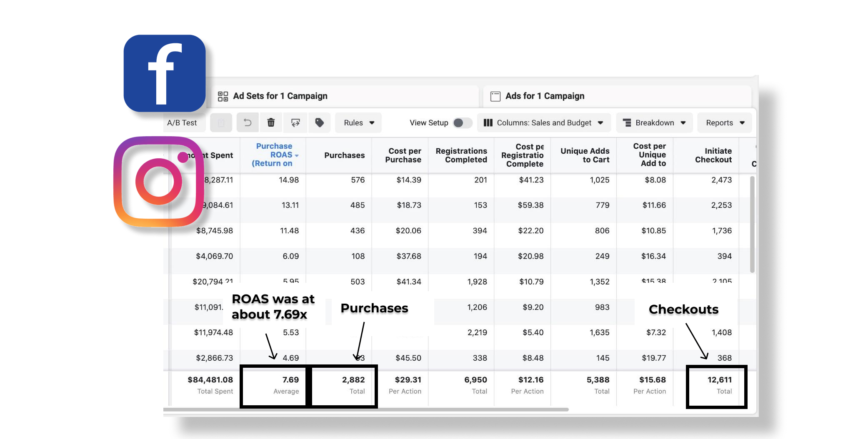Click the vertical scrollbar on the table
The image size is (868, 439).
752,224
